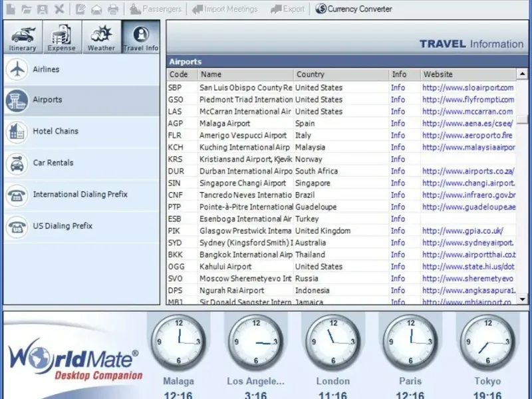Switch to the Itinerary tab
Viewport: 532px width, 399px height.
point(23,37)
